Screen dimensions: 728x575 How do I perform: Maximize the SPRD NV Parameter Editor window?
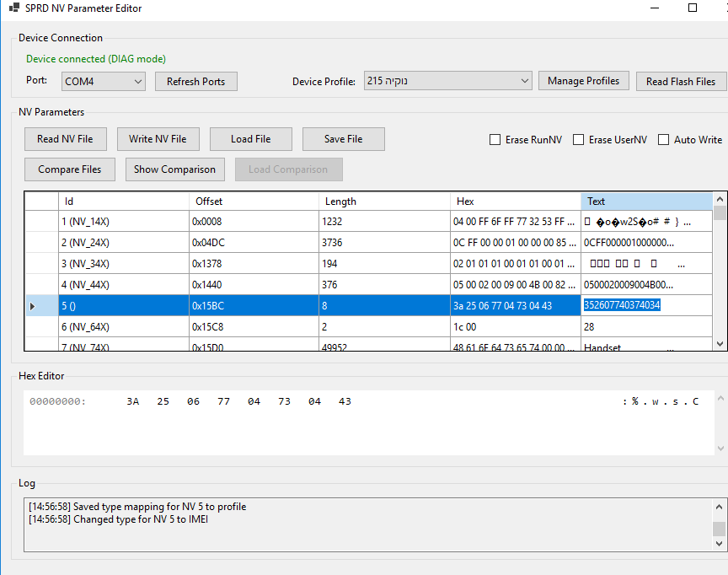coord(692,8)
